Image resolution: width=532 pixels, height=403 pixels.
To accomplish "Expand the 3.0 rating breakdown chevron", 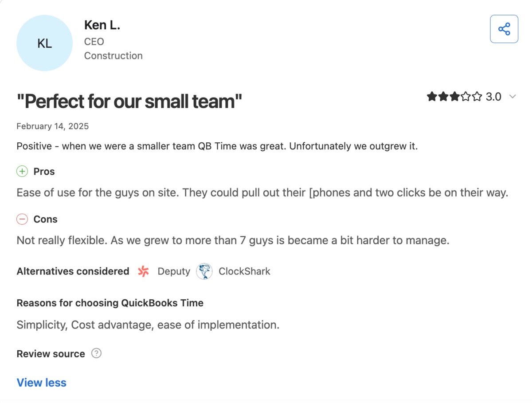I will click(512, 97).
